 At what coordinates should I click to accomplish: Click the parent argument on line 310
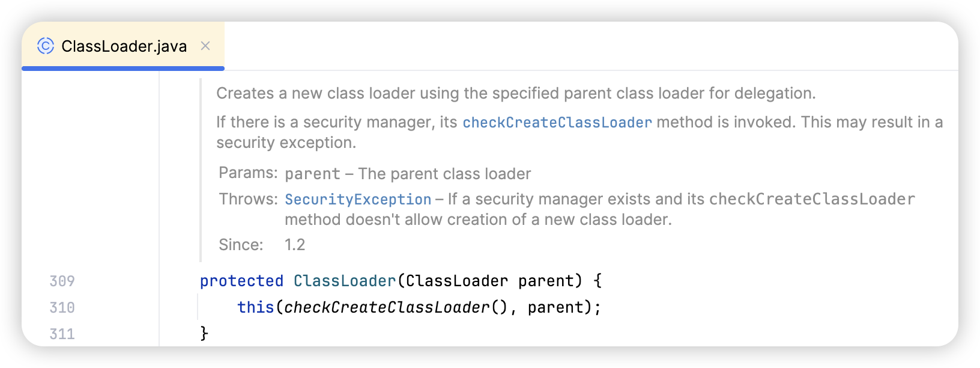pyautogui.click(x=555, y=308)
